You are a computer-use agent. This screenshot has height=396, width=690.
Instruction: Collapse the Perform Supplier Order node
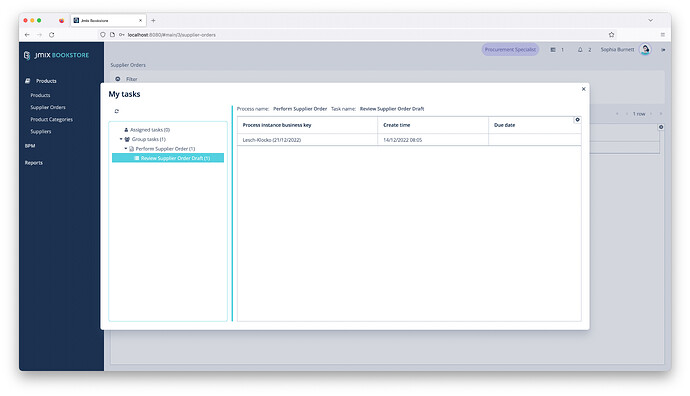coord(126,149)
